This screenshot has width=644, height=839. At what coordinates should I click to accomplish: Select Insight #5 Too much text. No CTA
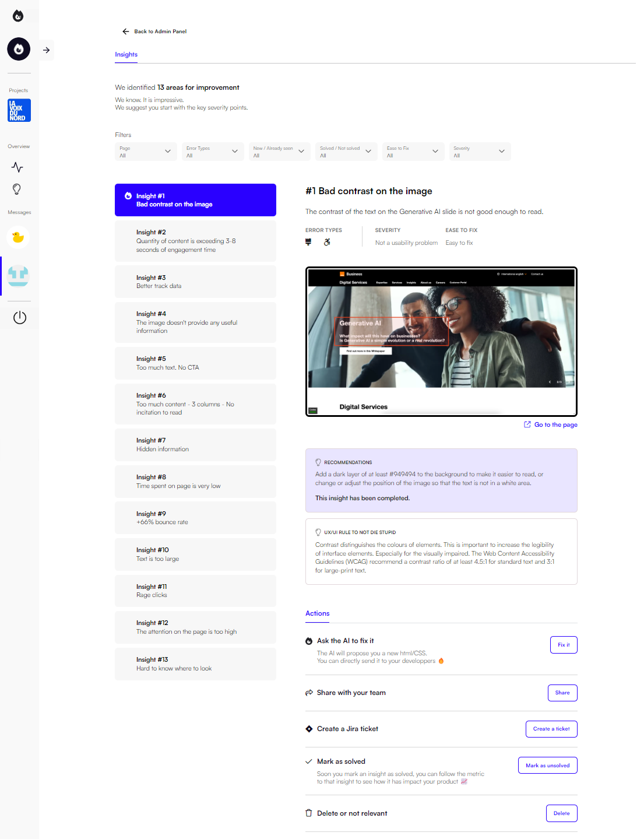pos(195,363)
